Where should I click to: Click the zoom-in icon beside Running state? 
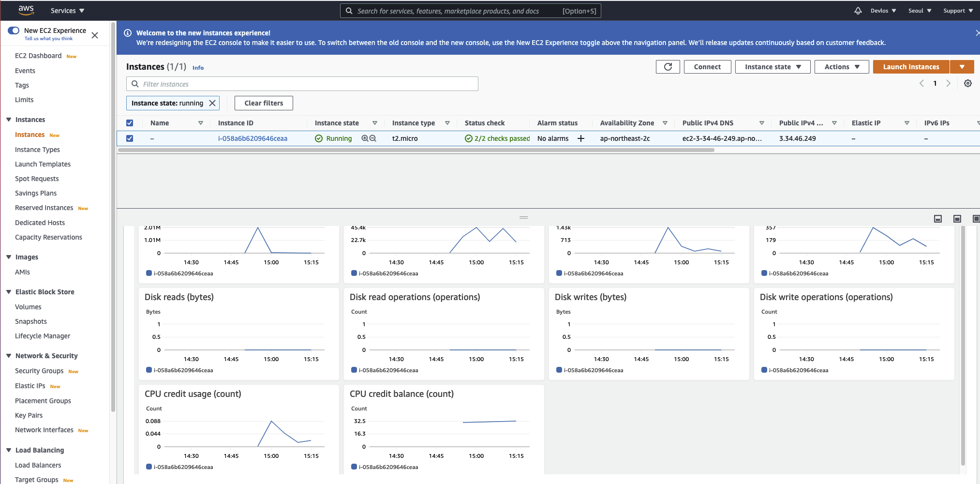coord(365,138)
